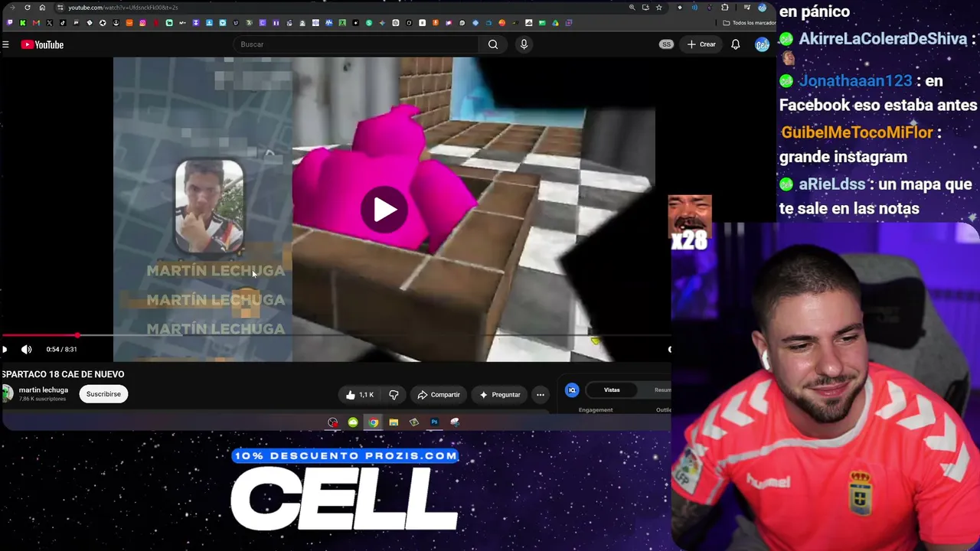Open the Instagram bookmark icon
This screenshot has width=980, height=551.
point(142,23)
